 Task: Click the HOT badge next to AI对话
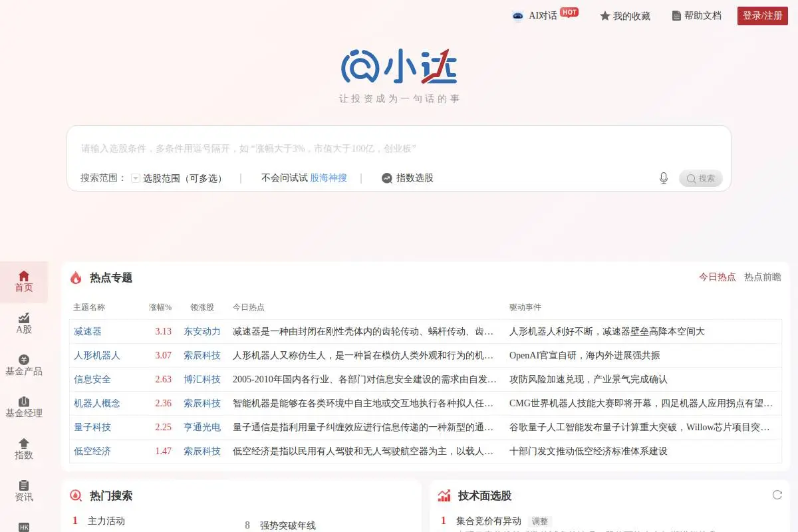click(x=569, y=12)
